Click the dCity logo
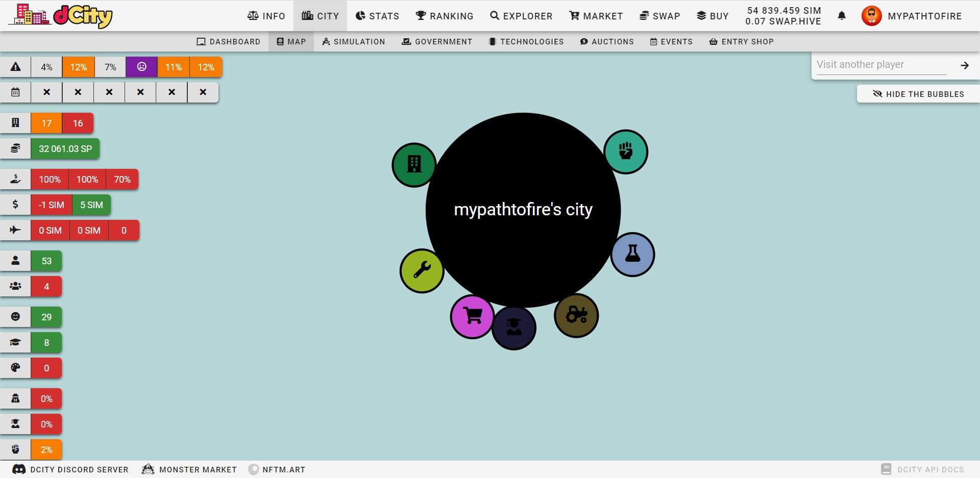This screenshot has width=980, height=478. (60, 16)
